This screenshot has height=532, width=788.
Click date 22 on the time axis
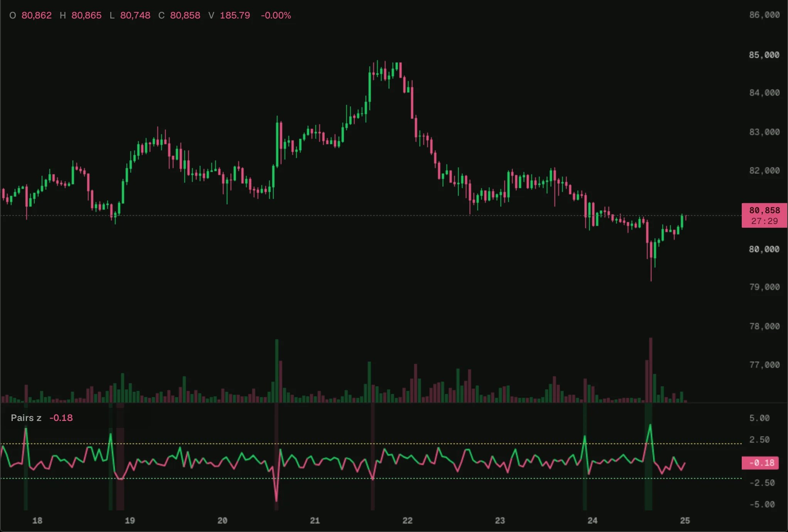pos(407,521)
